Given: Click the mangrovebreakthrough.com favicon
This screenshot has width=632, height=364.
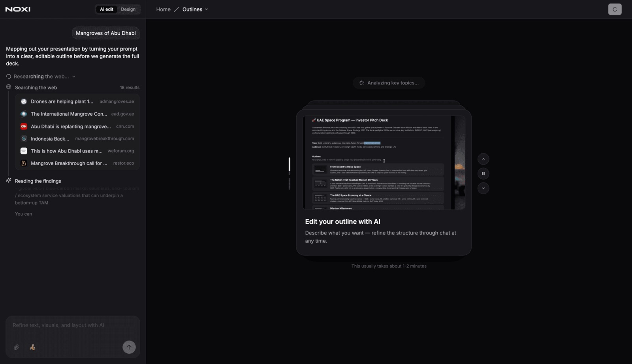Looking at the screenshot, I should click(24, 139).
